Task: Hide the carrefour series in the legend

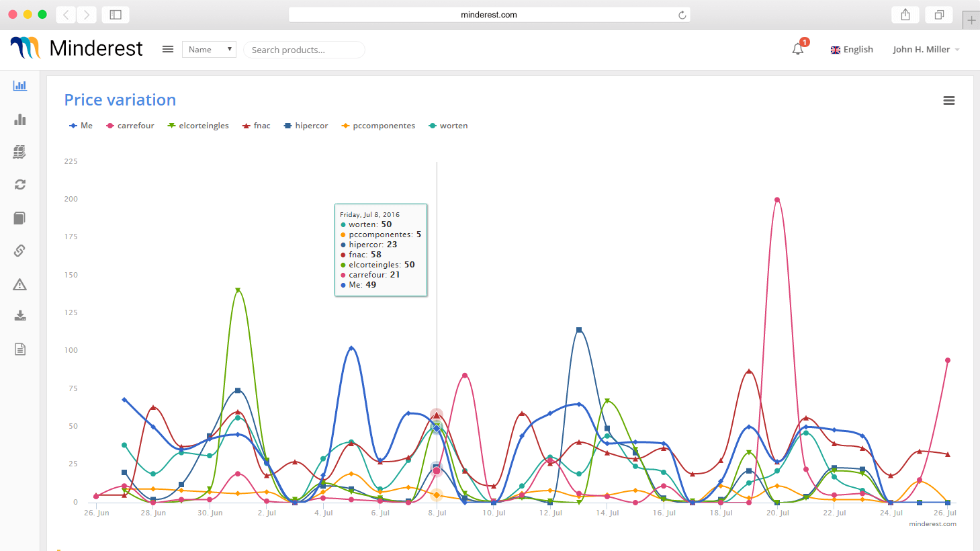Action: point(130,126)
